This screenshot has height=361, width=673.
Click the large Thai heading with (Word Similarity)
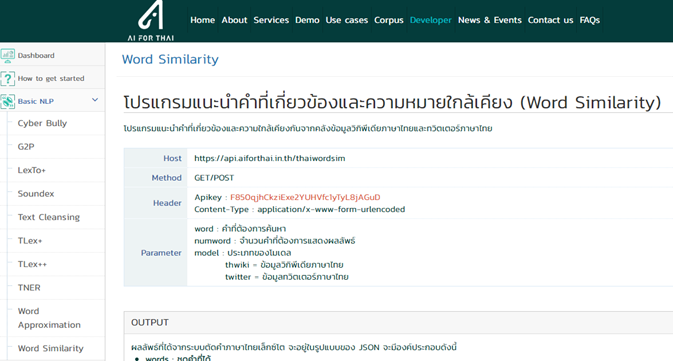click(392, 102)
